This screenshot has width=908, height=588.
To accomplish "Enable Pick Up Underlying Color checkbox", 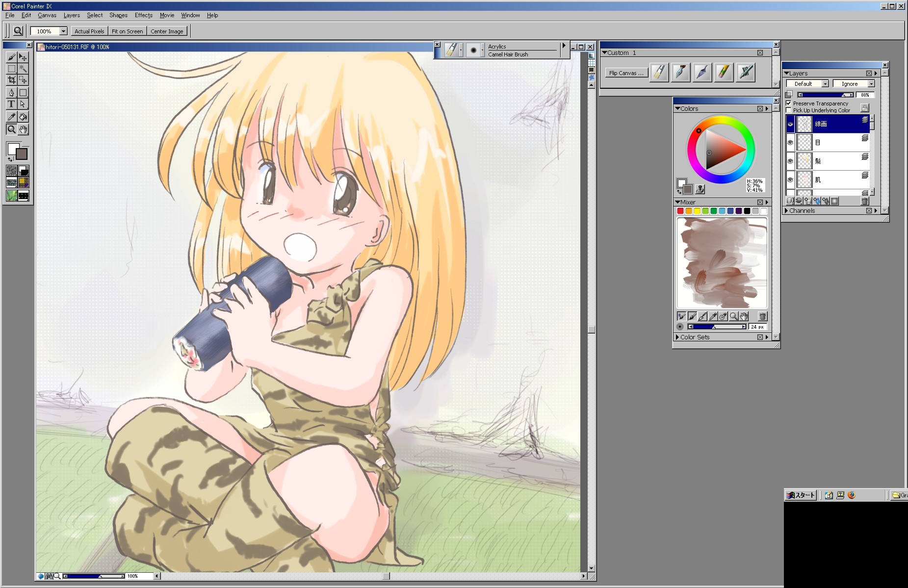I will click(788, 110).
